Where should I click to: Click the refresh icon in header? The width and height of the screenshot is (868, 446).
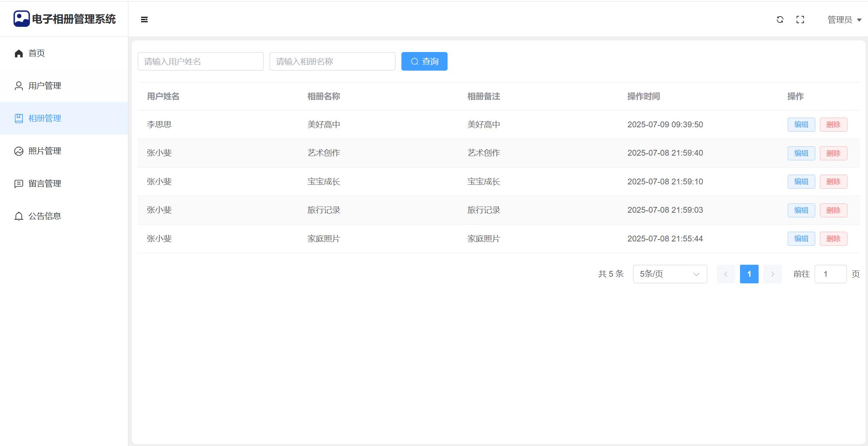coord(780,20)
